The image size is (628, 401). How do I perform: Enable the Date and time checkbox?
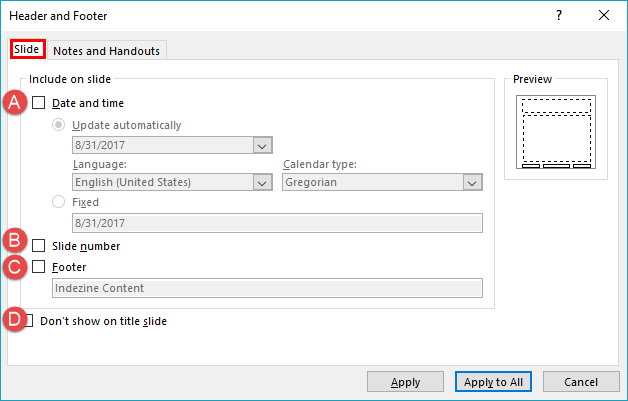[39, 103]
